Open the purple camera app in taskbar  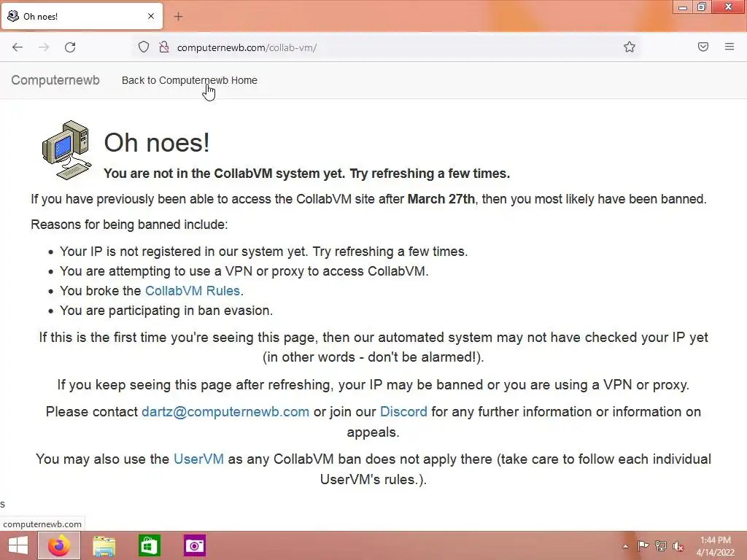tap(194, 545)
